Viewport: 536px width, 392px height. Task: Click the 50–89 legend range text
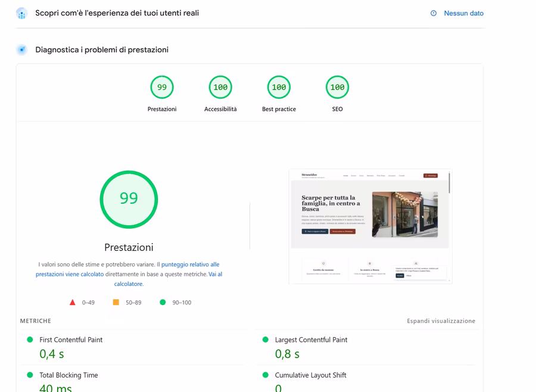[133, 303]
